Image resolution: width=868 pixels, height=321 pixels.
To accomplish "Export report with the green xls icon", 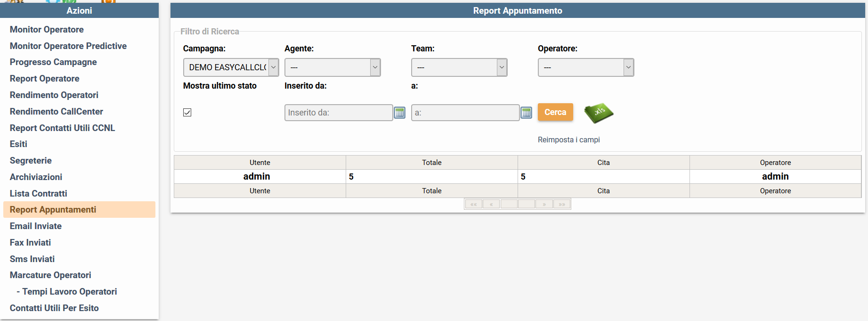I will coord(599,113).
